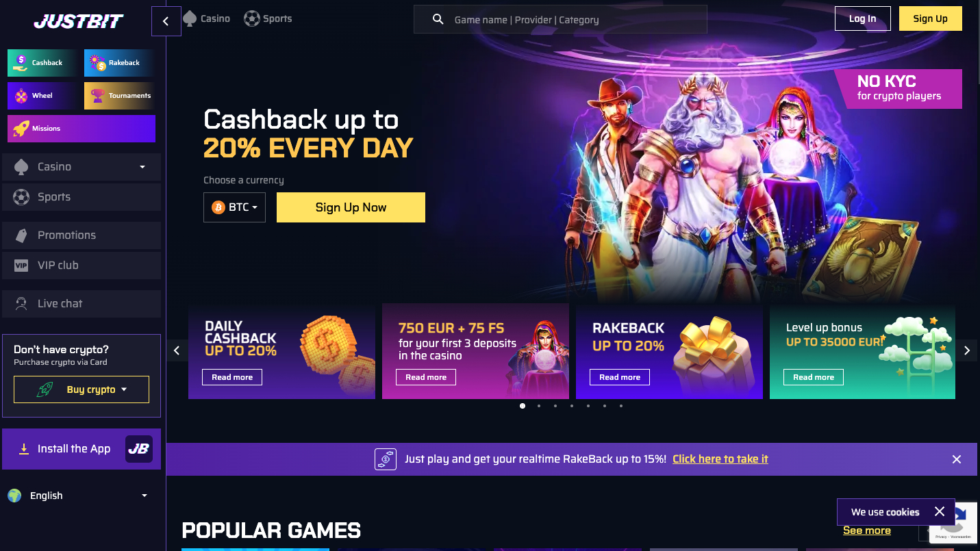The image size is (980, 551).
Task: Advance promo carousel with right arrow
Action: tap(967, 350)
